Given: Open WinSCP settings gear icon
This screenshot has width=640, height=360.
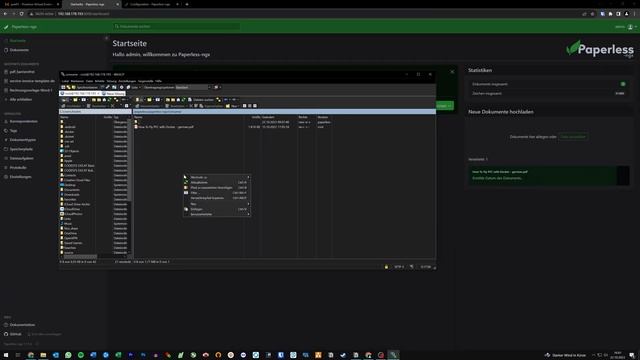Looking at the screenshot, I should (x=121, y=87).
